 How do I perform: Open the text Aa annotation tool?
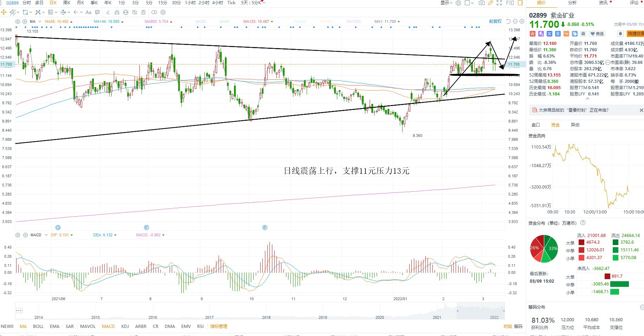[88, 12]
